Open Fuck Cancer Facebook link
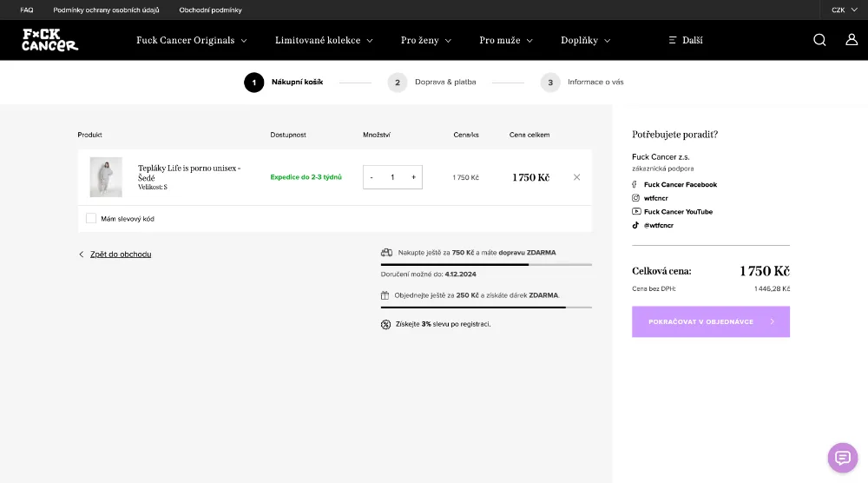 point(681,184)
